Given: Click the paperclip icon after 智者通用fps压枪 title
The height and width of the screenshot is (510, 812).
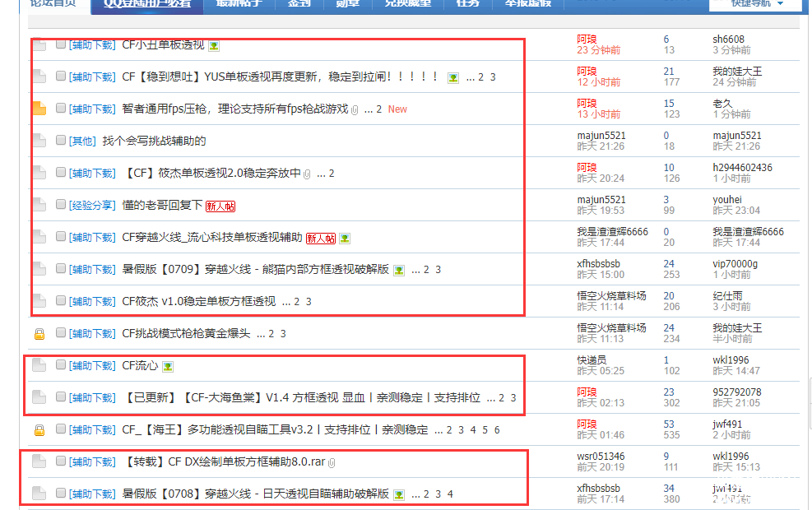Looking at the screenshot, I should [355, 109].
